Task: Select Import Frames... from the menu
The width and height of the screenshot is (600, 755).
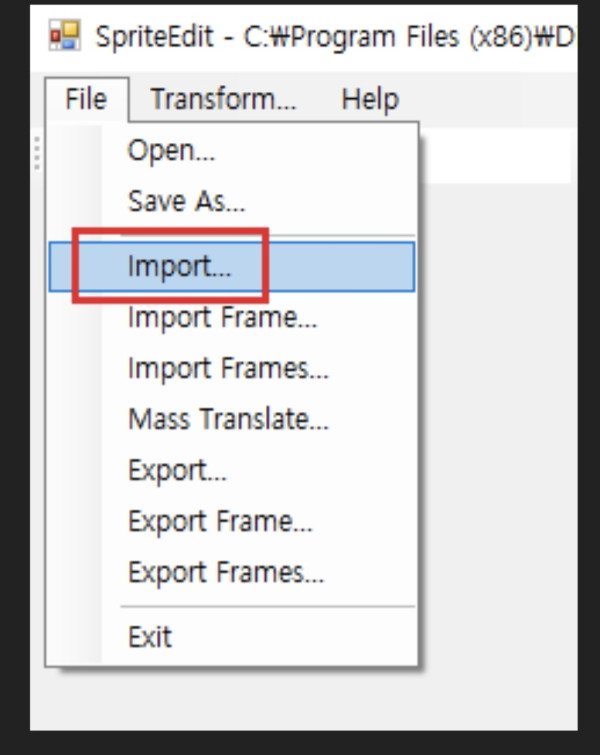Action: [x=228, y=368]
